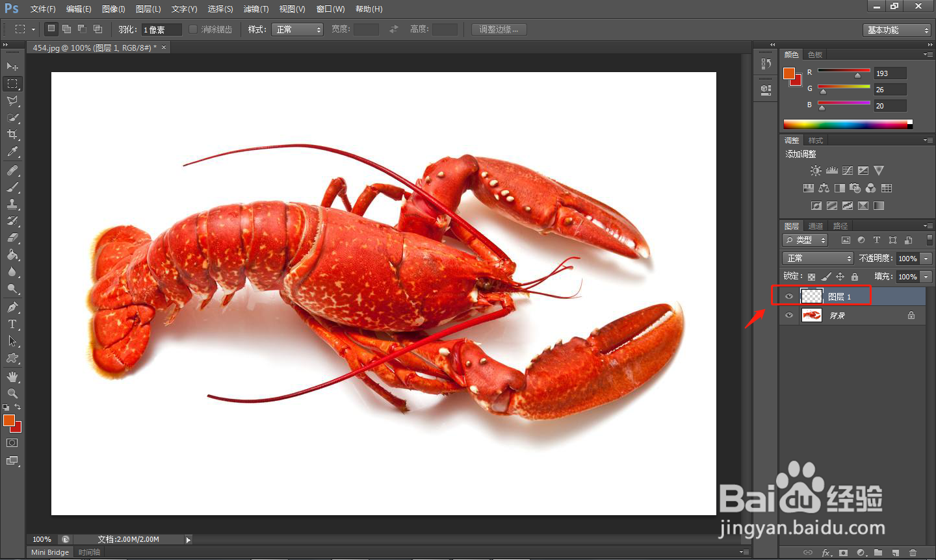The width and height of the screenshot is (936, 560).
Task: Add Levels adjustment
Action: tap(832, 171)
